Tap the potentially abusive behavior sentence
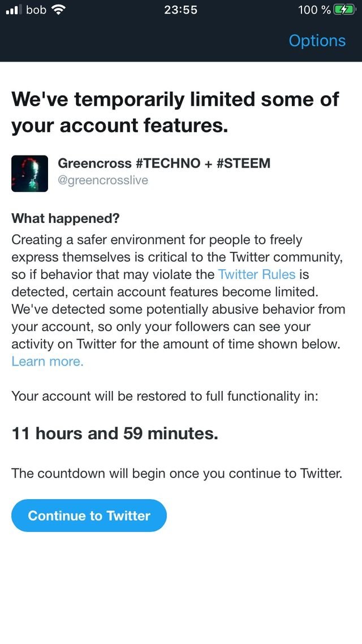This screenshot has height=644, width=362. (x=178, y=327)
